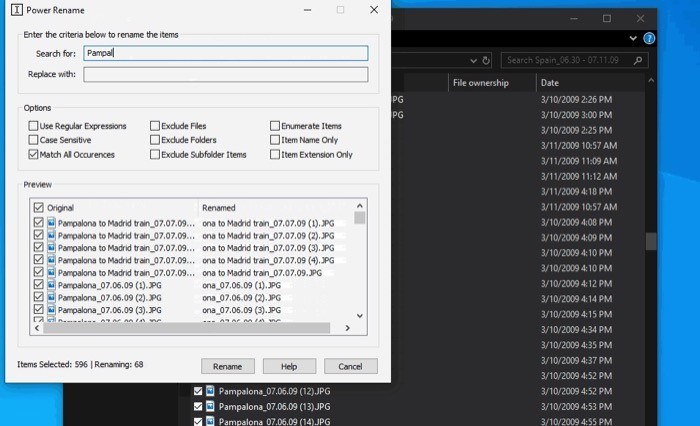Check Item Extension Only
This screenshot has width=700, height=426.
click(275, 155)
